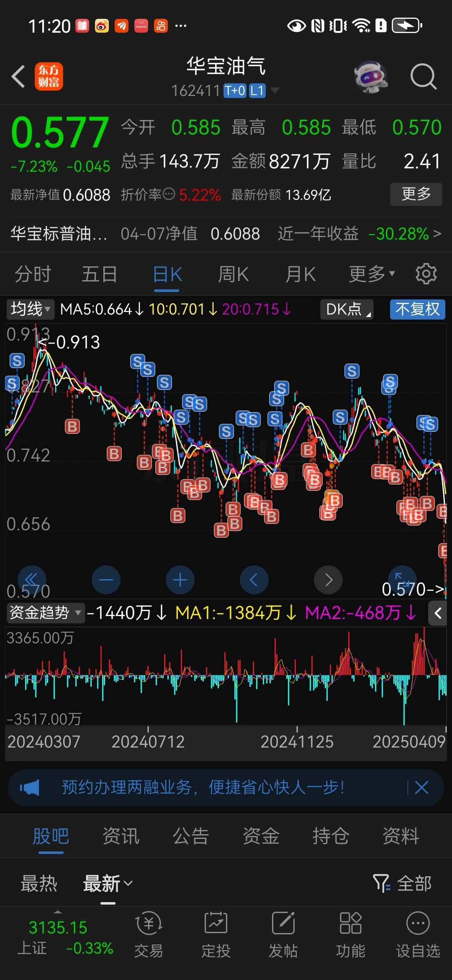Tap the 0.913 high-price marker
Image resolution: width=452 pixels, height=980 pixels.
69,342
